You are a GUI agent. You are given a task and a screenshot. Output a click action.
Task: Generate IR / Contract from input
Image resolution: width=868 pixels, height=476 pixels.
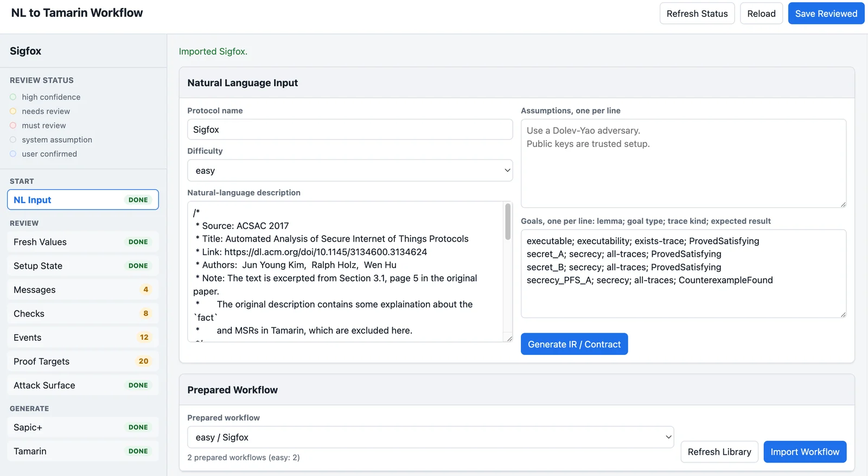[x=574, y=344]
